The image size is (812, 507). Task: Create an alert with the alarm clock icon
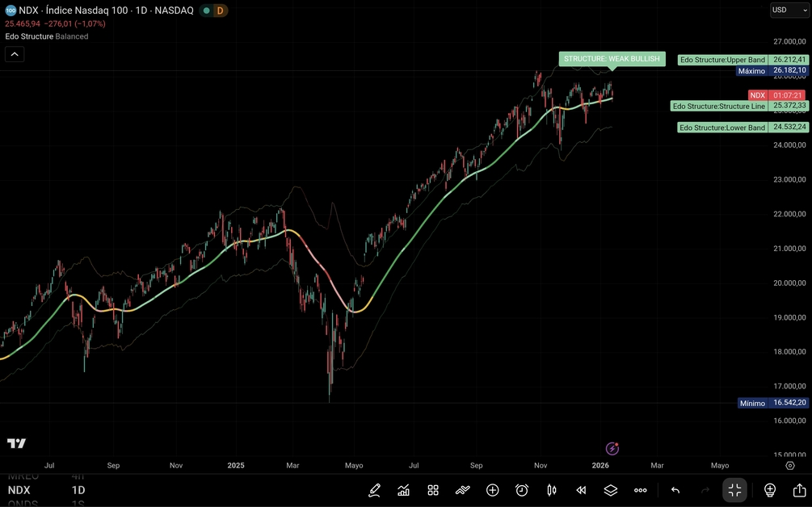click(x=522, y=490)
